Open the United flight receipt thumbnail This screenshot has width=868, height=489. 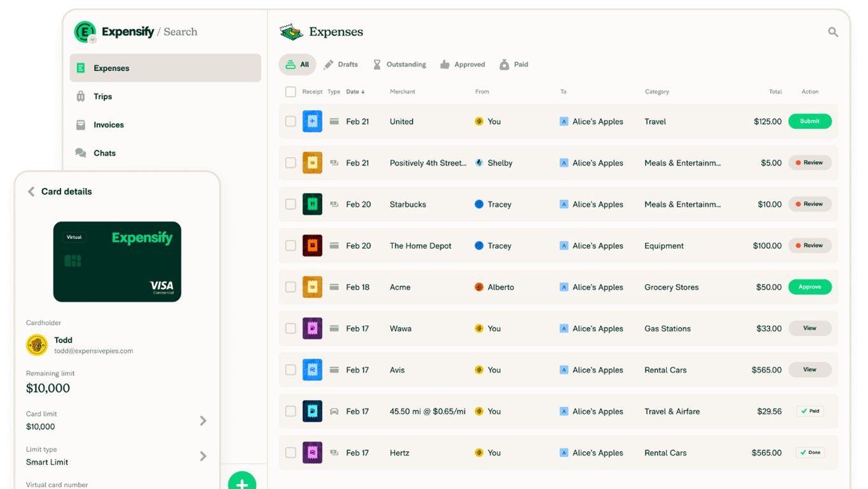(x=312, y=121)
